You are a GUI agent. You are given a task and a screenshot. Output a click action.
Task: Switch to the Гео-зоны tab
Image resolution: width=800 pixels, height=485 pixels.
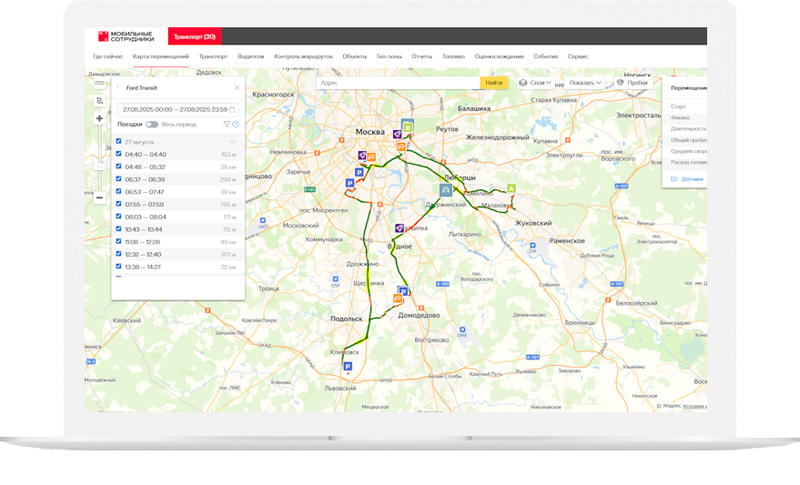click(389, 58)
